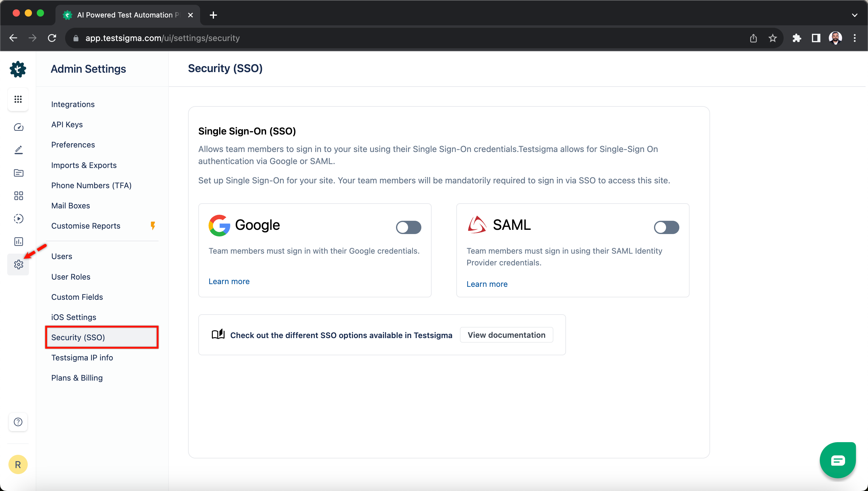Select Security (SSO) in sidebar

(102, 337)
